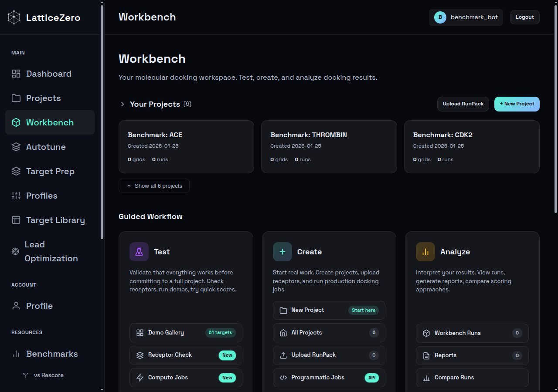The width and height of the screenshot is (558, 392).
Task: Open Profiles from the sidebar
Action: coord(50,196)
